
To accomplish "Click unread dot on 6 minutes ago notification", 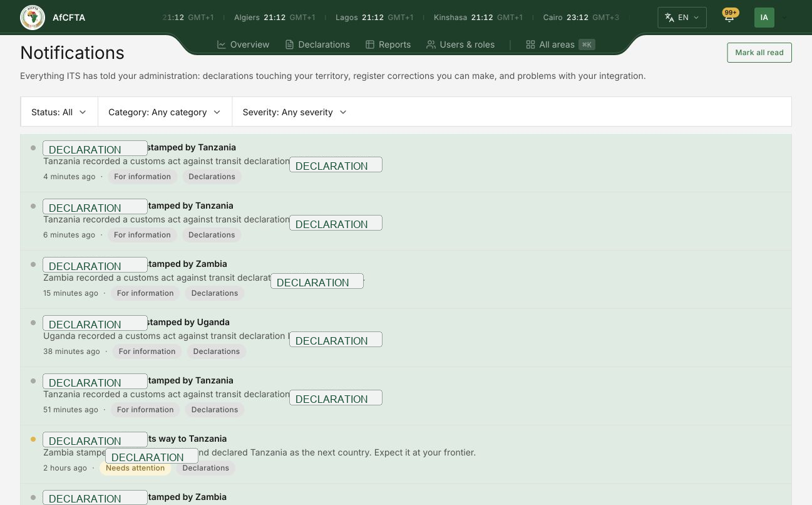I will click(x=33, y=206).
